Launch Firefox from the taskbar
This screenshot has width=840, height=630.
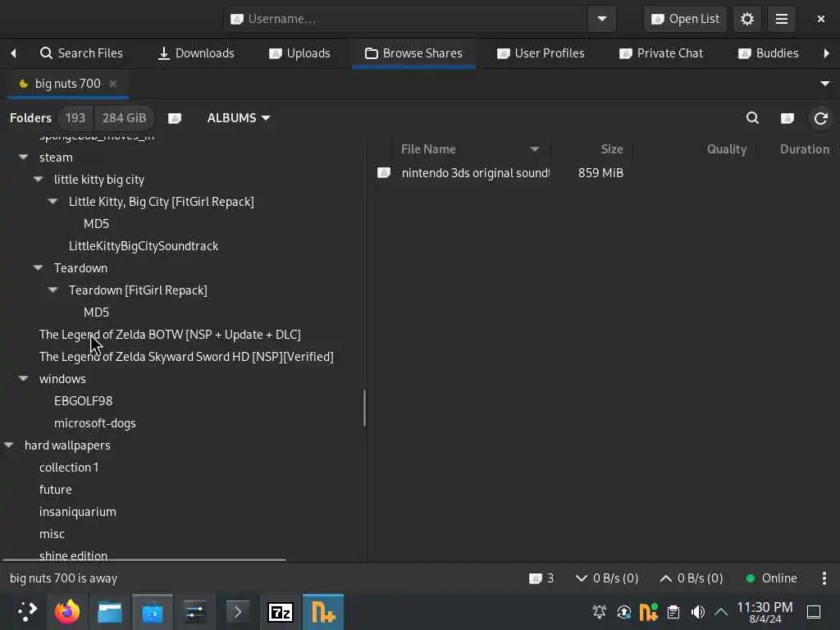tap(67, 612)
